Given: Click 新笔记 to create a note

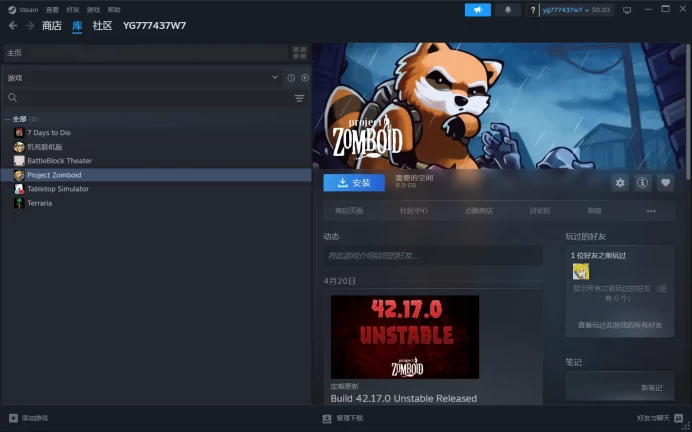Looking at the screenshot, I should [x=651, y=388].
